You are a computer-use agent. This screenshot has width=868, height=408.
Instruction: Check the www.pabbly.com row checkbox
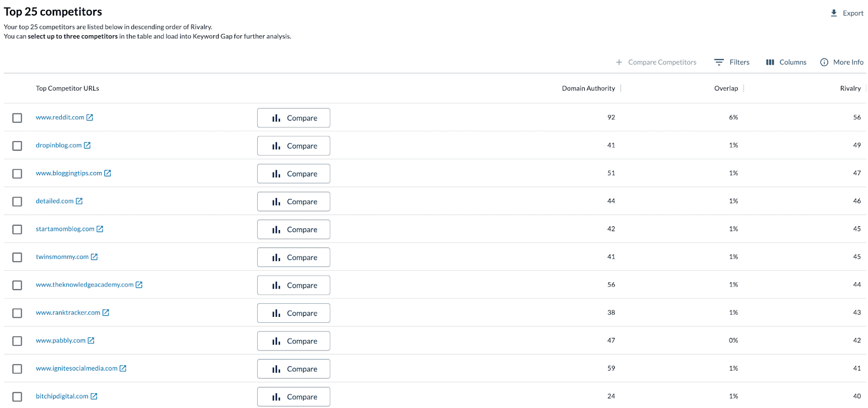click(17, 341)
